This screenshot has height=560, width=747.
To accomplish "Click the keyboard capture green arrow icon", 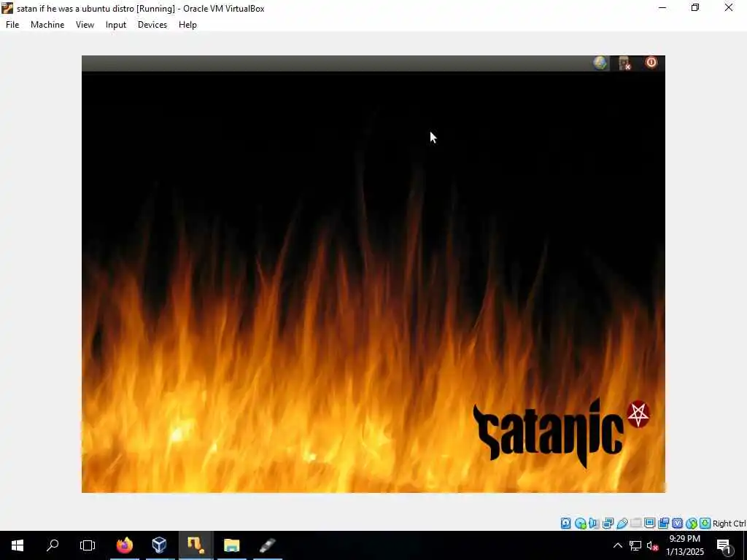I will click(705, 524).
